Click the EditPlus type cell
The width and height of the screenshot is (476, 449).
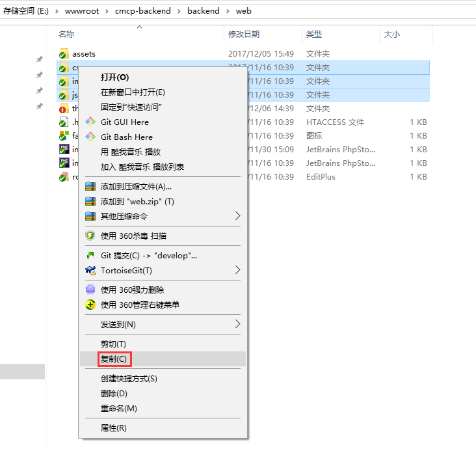point(321,177)
